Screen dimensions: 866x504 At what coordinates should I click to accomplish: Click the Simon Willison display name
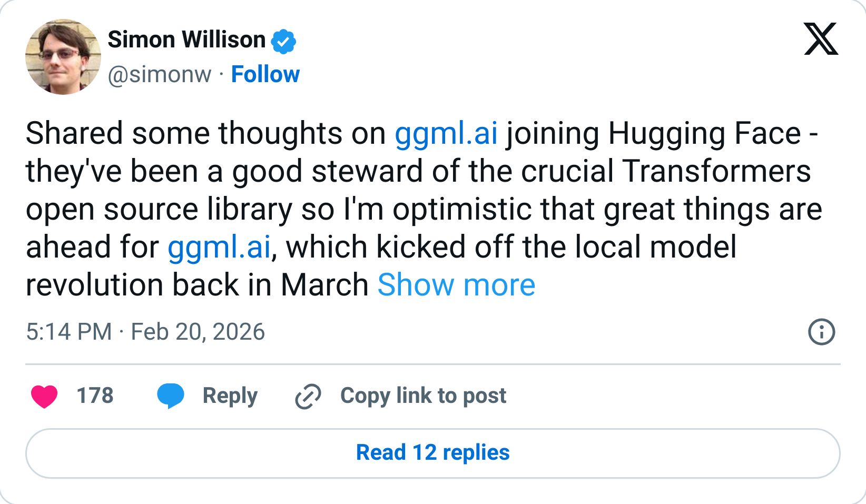tap(186, 40)
